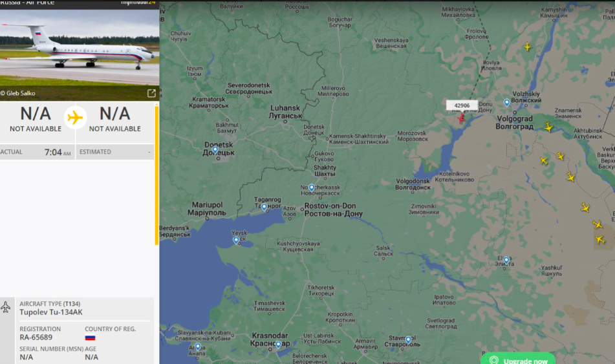Select the red highlighted aircraft near label 42906
615x364 pixels.
tap(462, 118)
